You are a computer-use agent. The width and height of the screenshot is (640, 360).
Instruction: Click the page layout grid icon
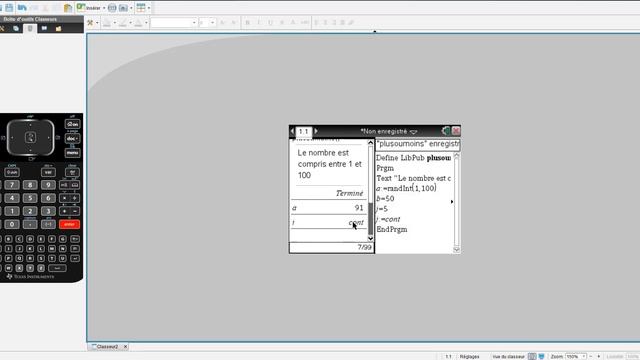[141, 7]
